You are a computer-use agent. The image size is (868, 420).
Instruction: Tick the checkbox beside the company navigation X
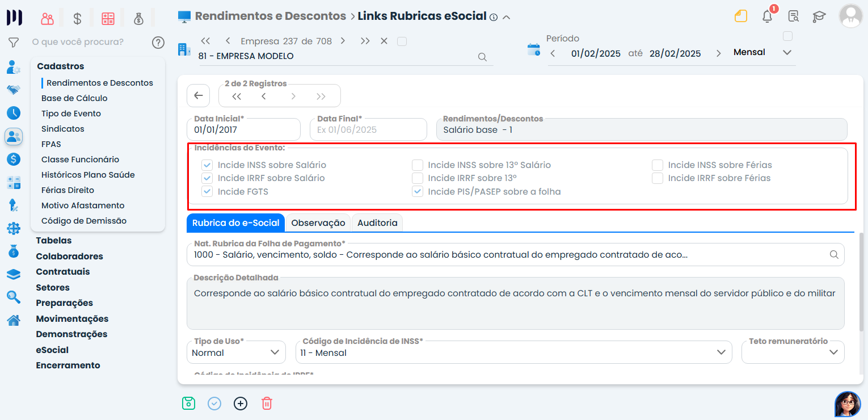point(402,41)
